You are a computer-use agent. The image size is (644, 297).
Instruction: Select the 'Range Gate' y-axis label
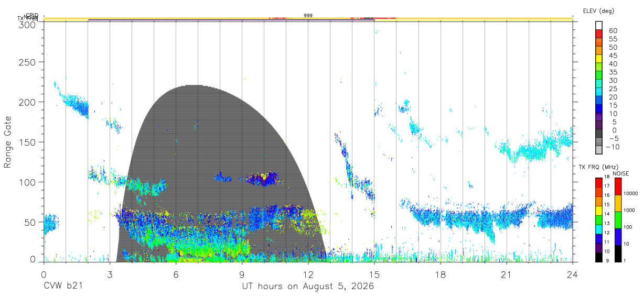click(8, 142)
